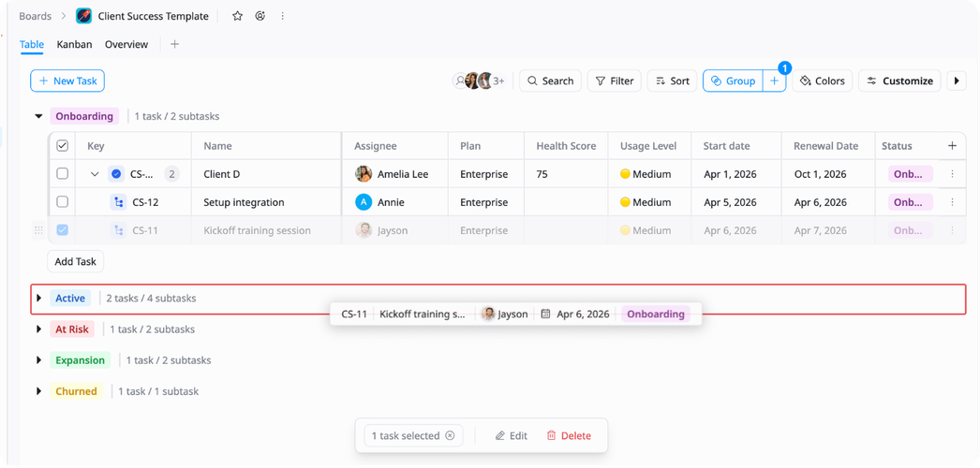Open the Group settings

click(733, 80)
